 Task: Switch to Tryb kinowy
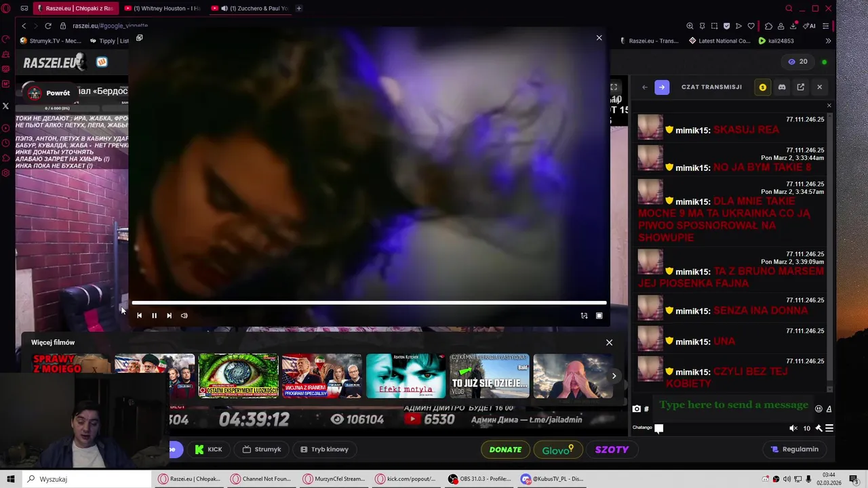(324, 449)
